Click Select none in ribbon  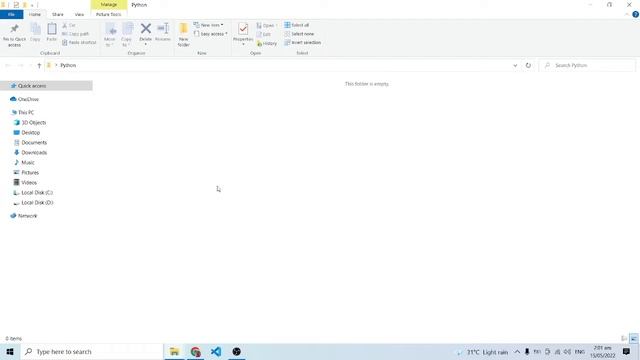pos(299,34)
